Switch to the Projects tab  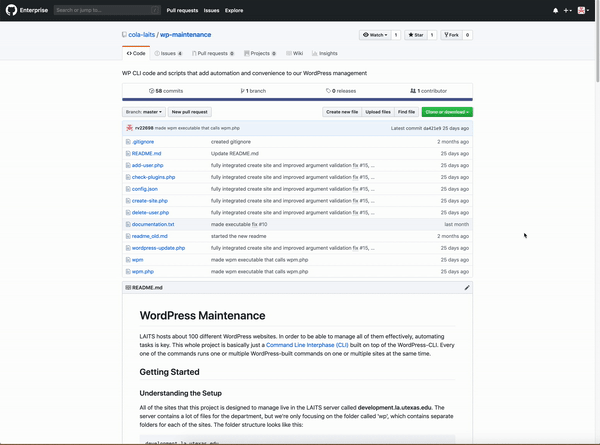click(260, 53)
